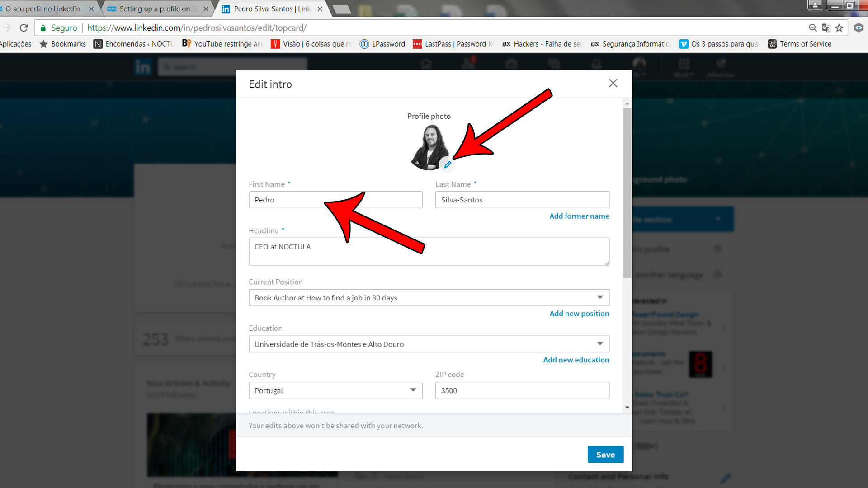This screenshot has width=868, height=488.
Task: Click the Headline text area
Action: pos(429,252)
